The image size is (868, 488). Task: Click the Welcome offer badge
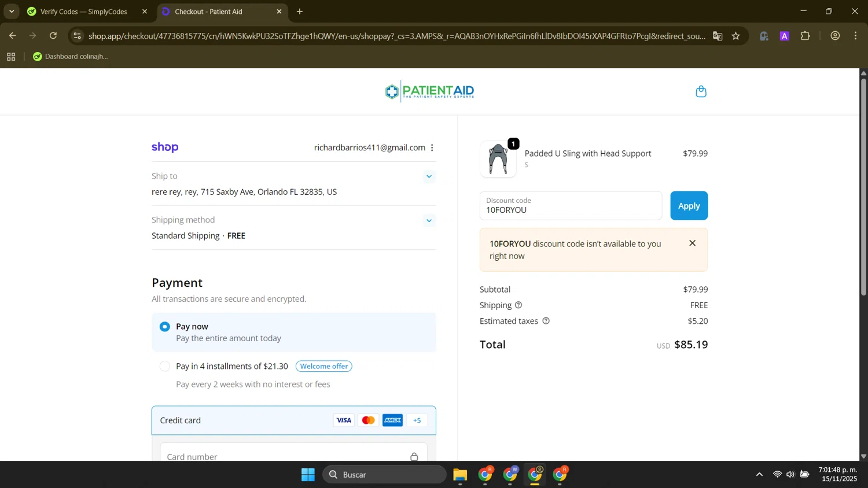pos(324,367)
